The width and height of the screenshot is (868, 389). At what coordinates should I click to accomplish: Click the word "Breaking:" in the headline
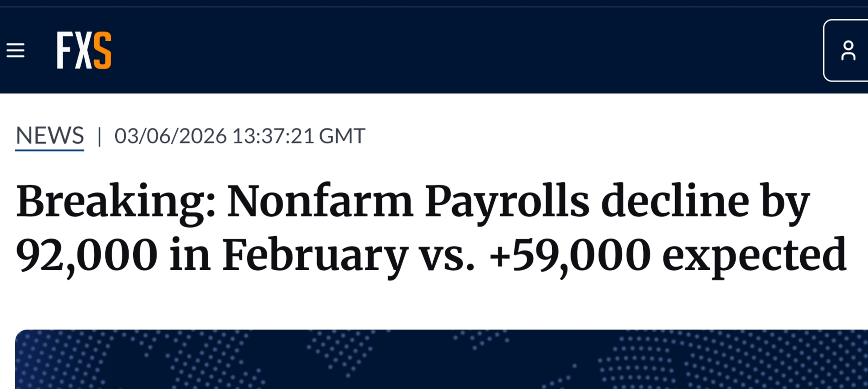116,201
